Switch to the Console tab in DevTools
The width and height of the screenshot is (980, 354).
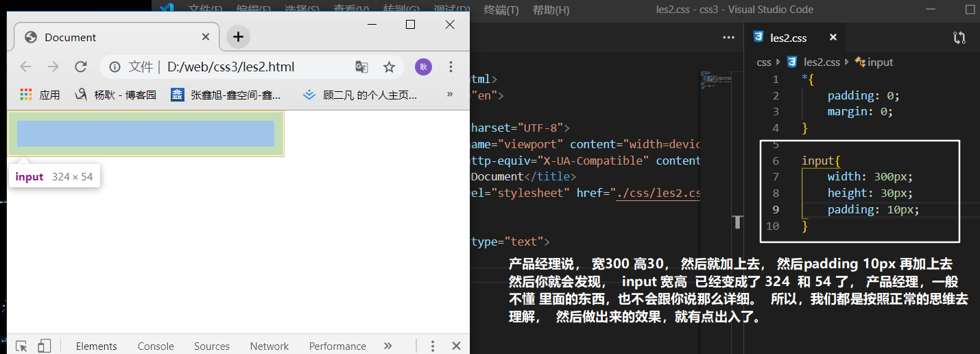[x=156, y=346]
